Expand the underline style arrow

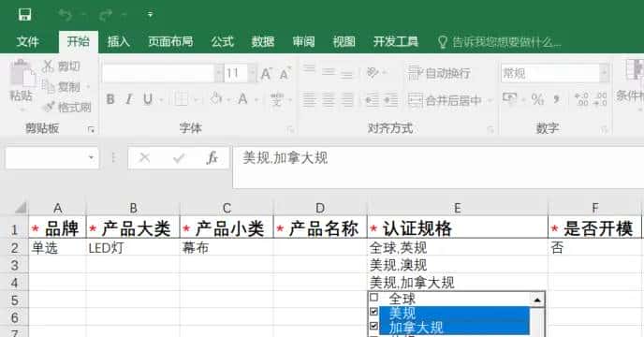(x=161, y=99)
